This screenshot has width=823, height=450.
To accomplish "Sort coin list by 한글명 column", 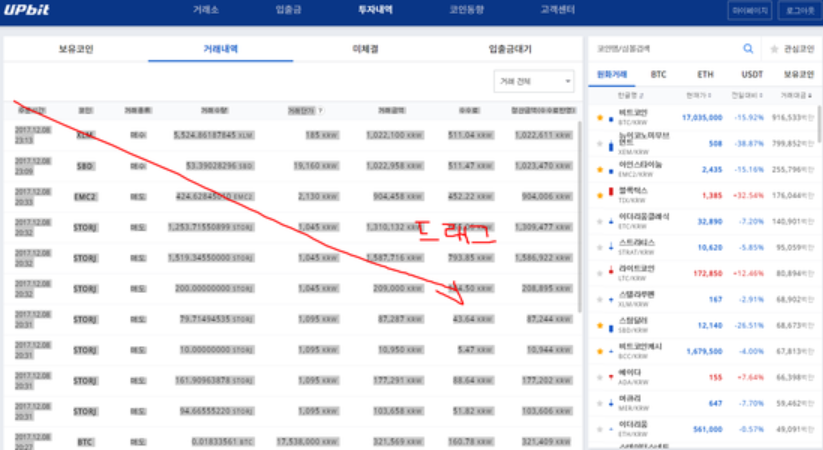I will coord(630,95).
